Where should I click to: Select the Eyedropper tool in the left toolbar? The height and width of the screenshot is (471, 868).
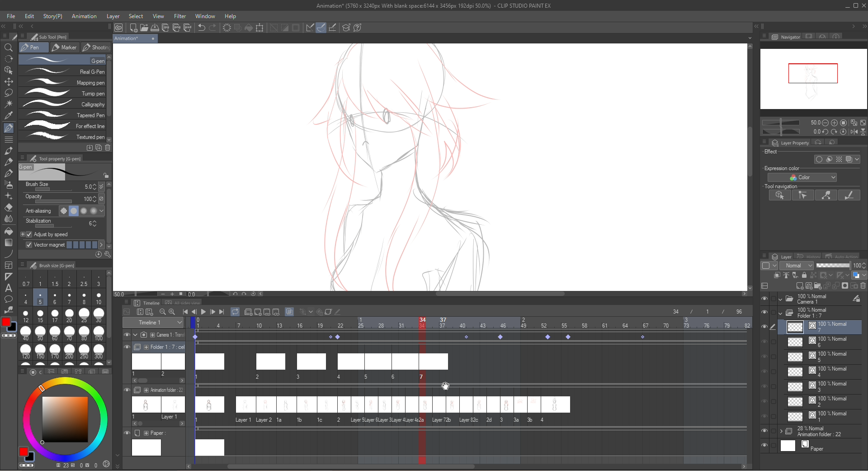tap(9, 114)
